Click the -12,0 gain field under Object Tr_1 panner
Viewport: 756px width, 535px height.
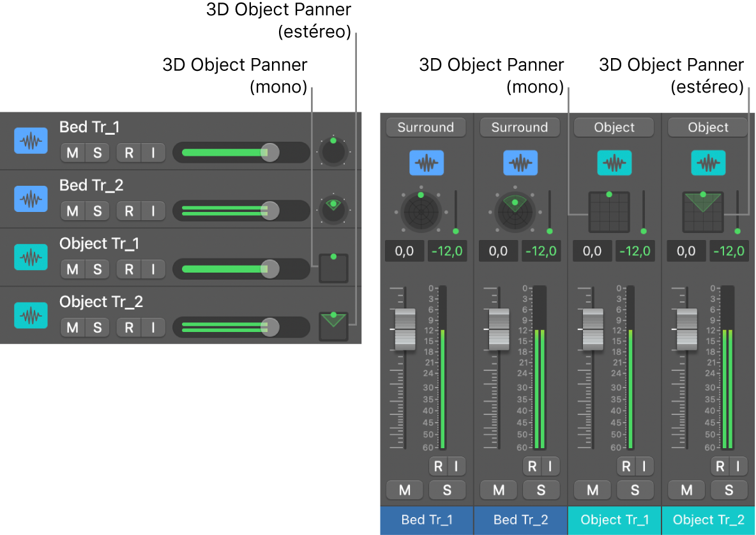pyautogui.click(x=635, y=251)
